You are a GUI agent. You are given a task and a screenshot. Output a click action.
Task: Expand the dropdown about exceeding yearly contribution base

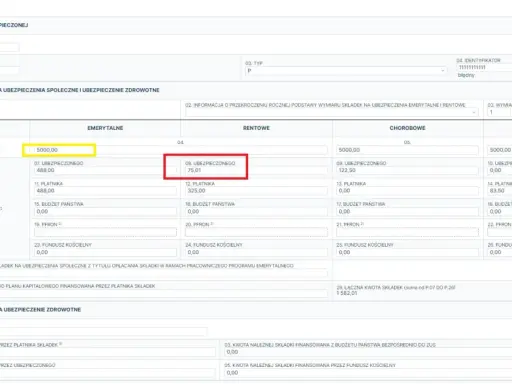pos(332,112)
